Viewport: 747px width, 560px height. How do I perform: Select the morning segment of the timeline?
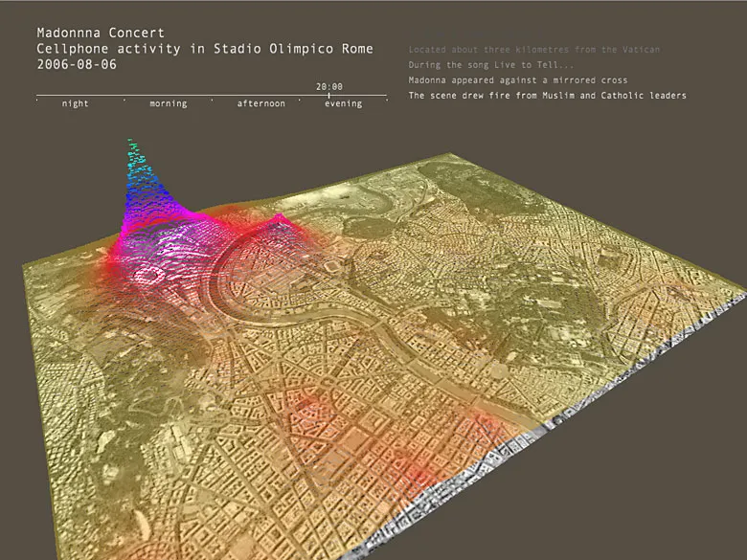pos(168,103)
